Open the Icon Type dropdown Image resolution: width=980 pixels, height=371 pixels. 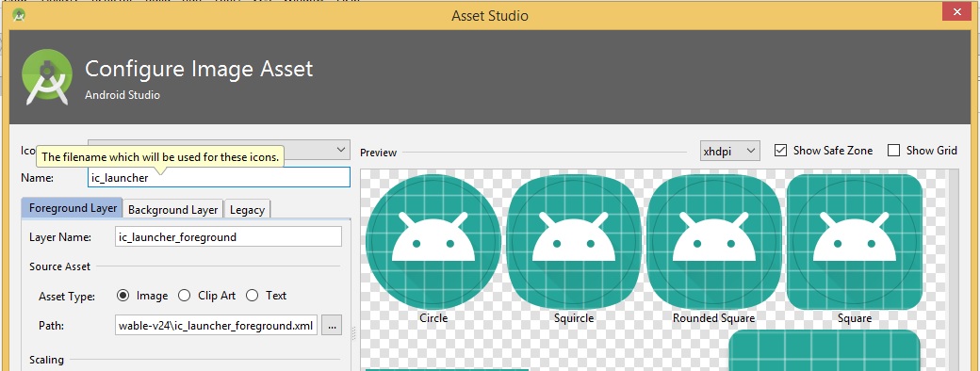click(218, 150)
